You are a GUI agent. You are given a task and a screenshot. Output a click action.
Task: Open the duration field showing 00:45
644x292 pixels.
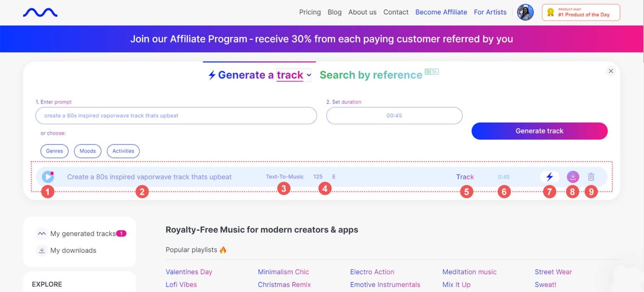click(x=394, y=115)
